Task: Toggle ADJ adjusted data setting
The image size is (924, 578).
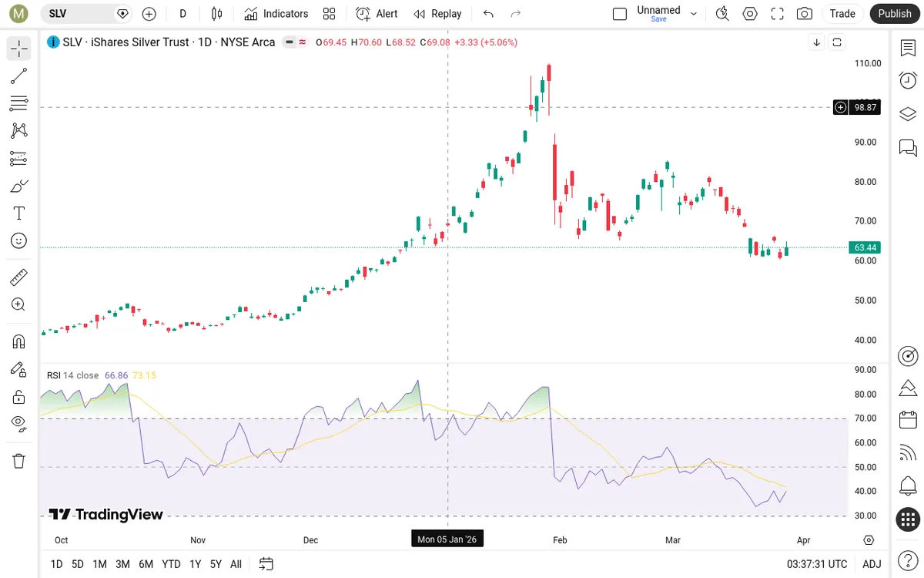Action: point(872,564)
